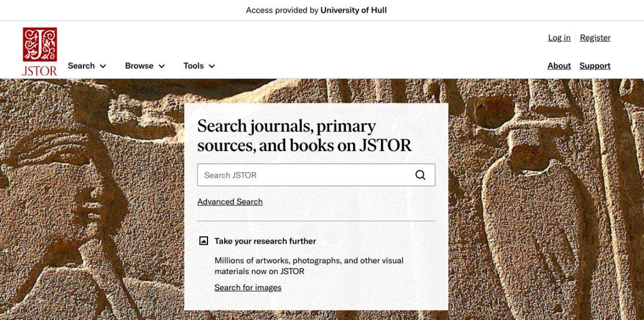Click 'University of Hull' access text
This screenshot has width=644, height=320.
click(353, 10)
